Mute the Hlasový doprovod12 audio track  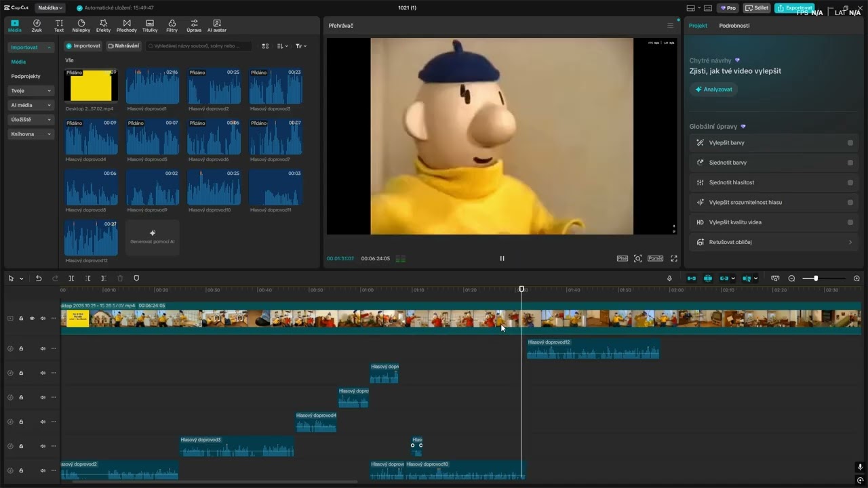pyautogui.click(x=43, y=348)
